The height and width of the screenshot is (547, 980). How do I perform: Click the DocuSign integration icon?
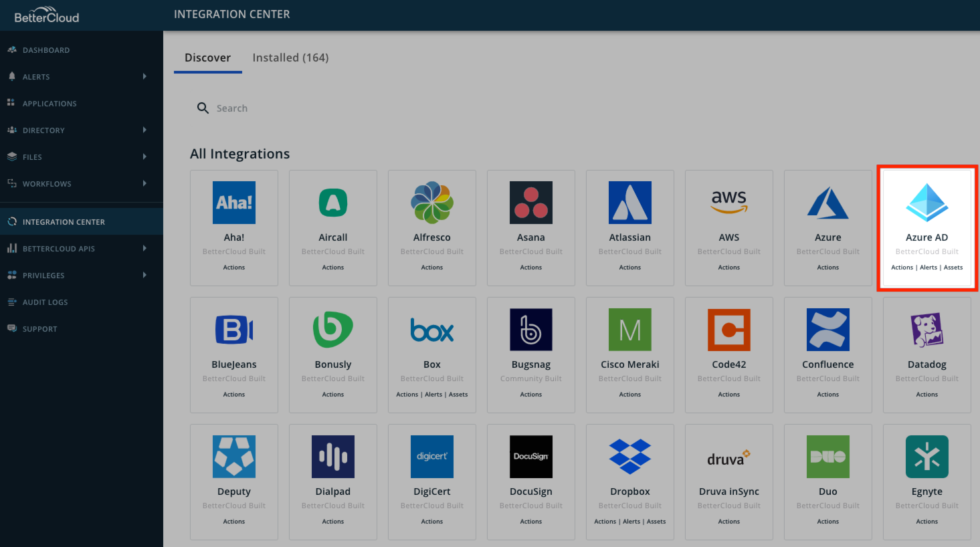click(530, 457)
